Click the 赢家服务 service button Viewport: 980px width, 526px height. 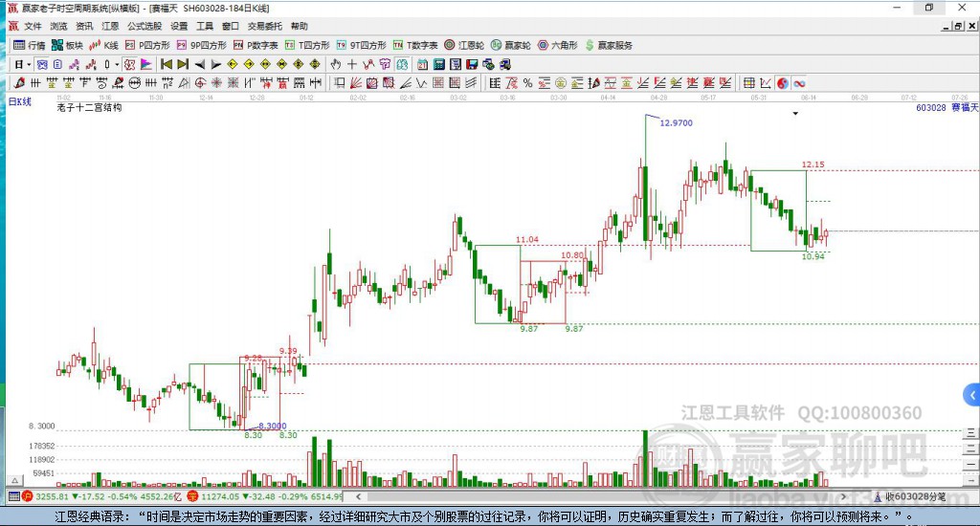[x=609, y=45]
